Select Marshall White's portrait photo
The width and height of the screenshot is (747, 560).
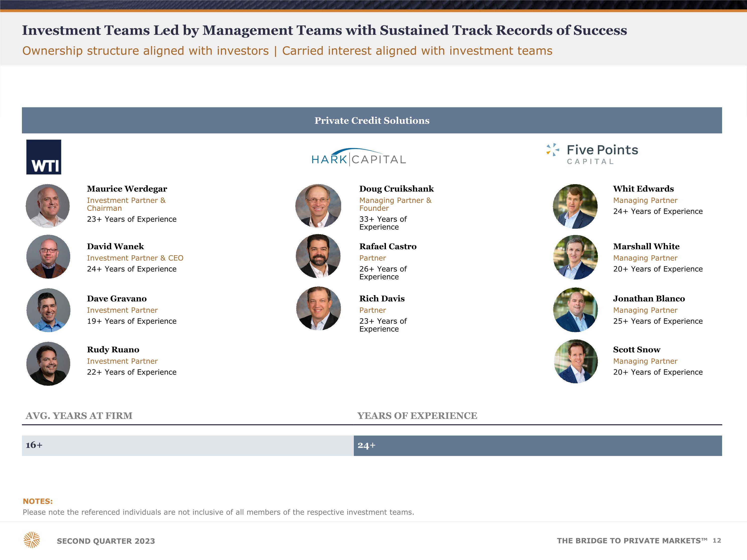575,257
